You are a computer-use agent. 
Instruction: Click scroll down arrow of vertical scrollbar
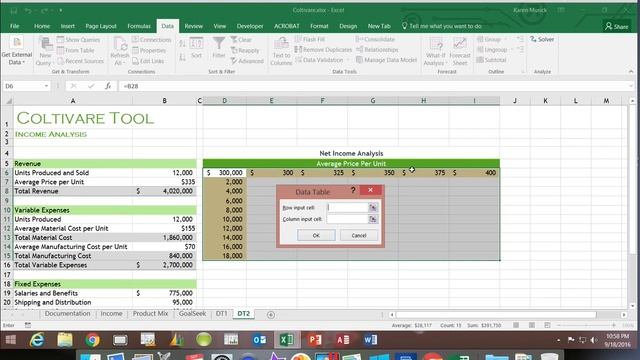point(632,305)
